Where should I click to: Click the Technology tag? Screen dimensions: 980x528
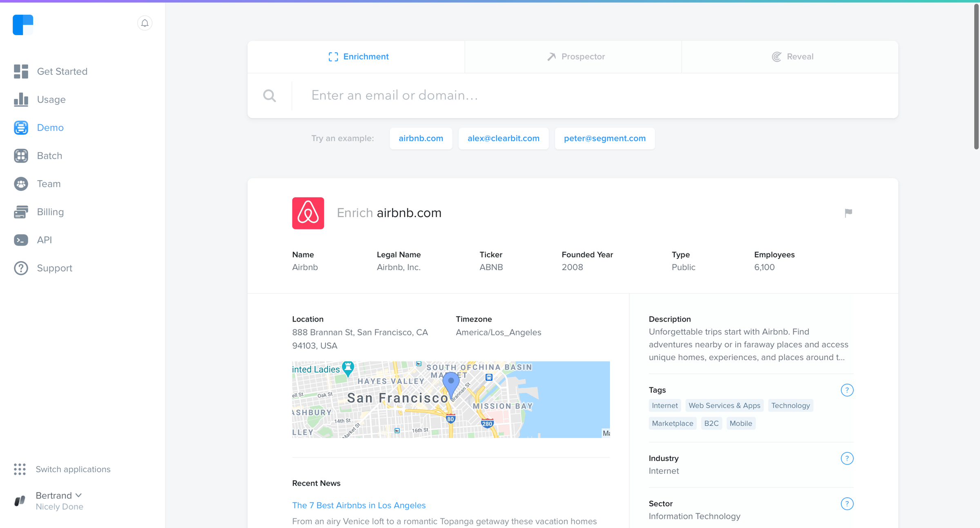[790, 405]
